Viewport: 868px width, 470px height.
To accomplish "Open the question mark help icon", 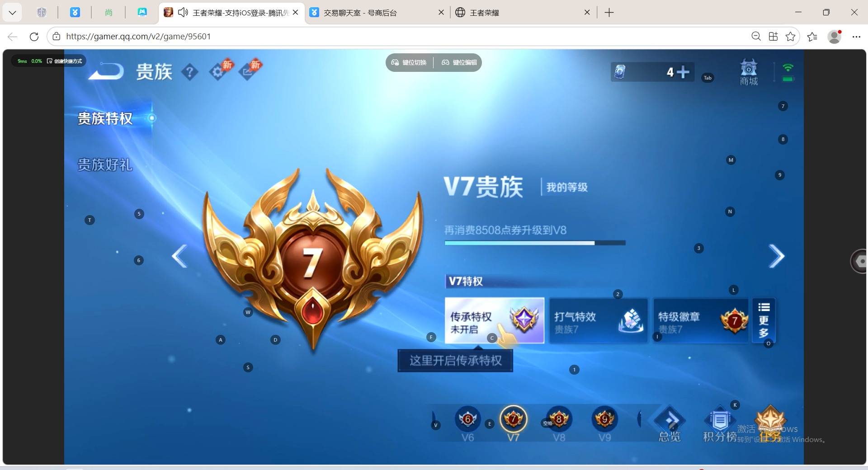I will [190, 71].
